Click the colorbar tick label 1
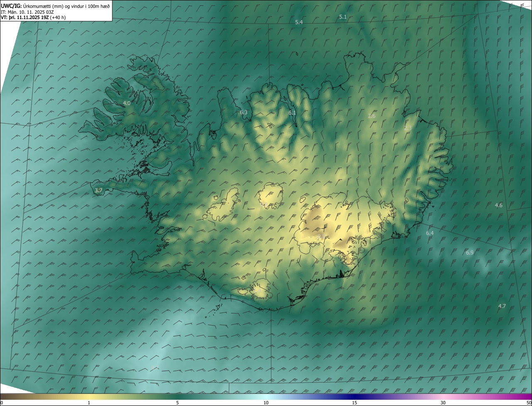Screen dimensions: 532x406 tap(89, 403)
